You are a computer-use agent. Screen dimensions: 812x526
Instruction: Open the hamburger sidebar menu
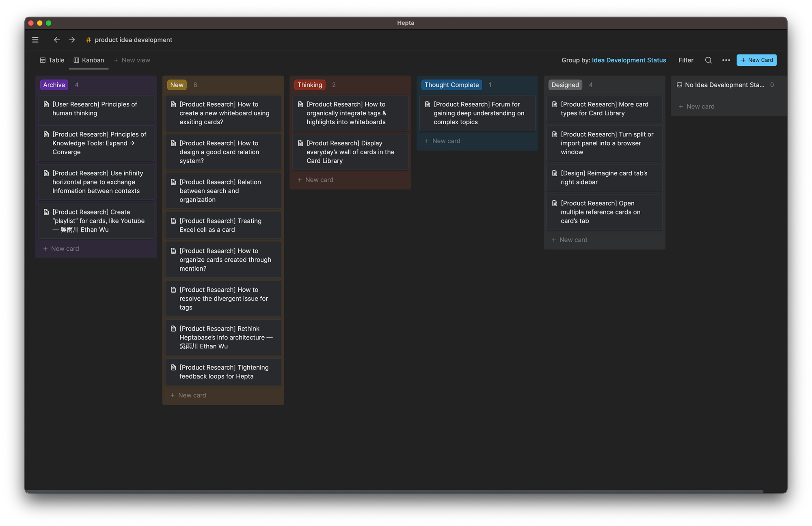[x=35, y=40]
